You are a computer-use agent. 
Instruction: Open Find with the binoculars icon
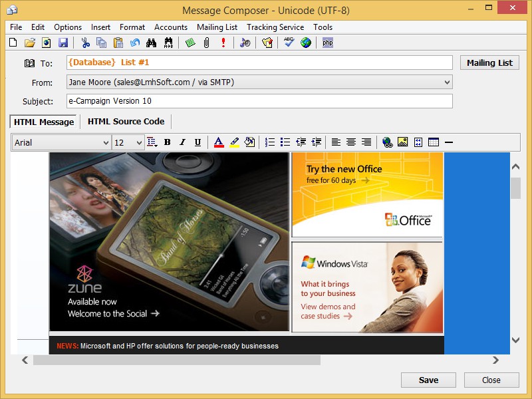[x=152, y=43]
